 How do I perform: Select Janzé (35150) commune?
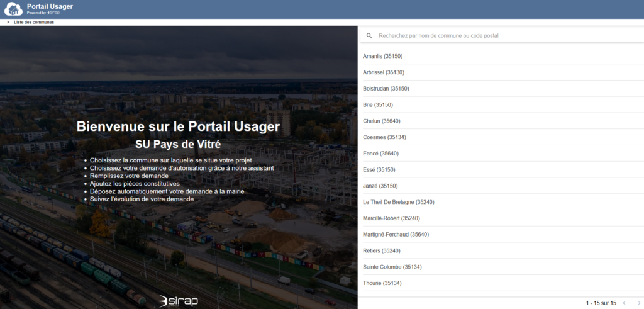[381, 186]
